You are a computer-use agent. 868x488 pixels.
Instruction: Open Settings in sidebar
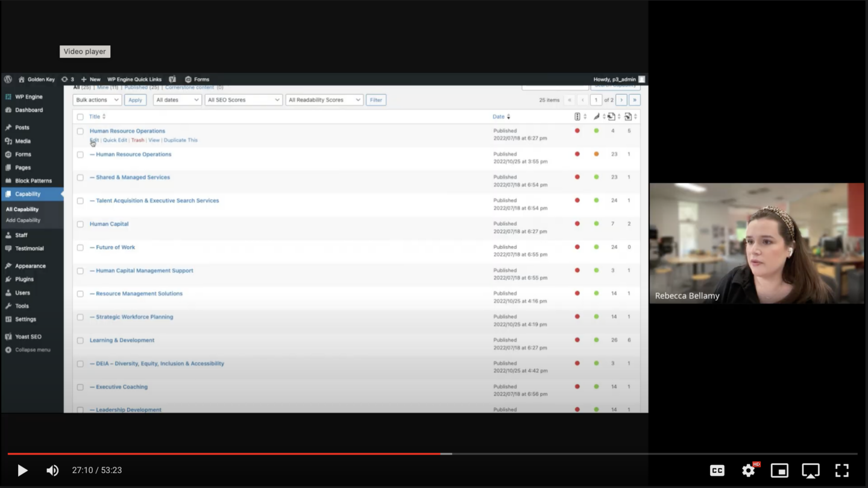25,319
